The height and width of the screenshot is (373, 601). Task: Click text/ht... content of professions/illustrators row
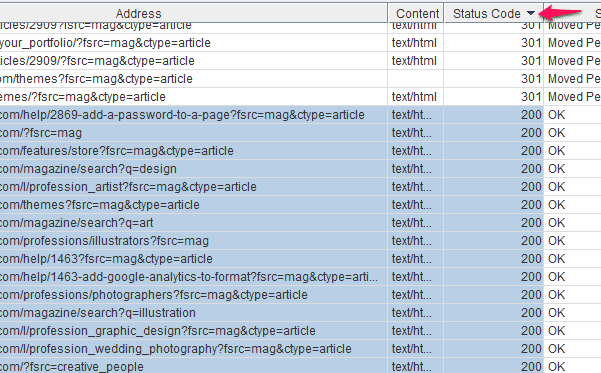(412, 241)
